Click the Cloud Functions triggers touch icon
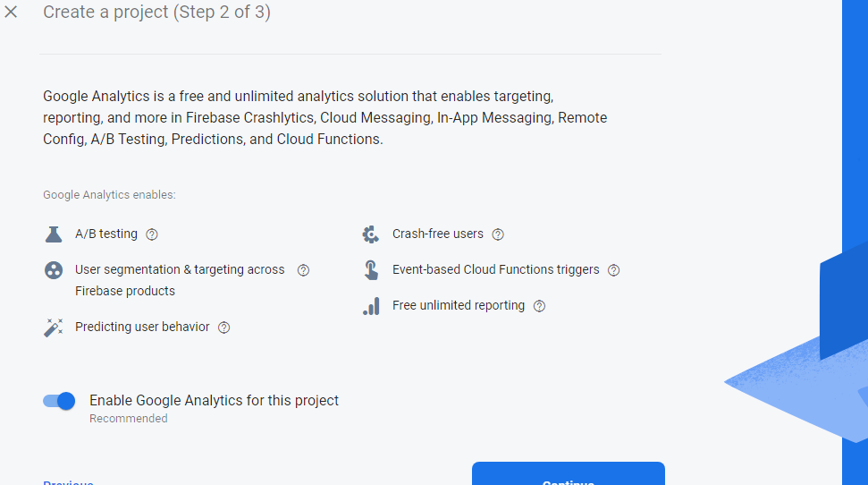The image size is (868, 485). [371, 270]
